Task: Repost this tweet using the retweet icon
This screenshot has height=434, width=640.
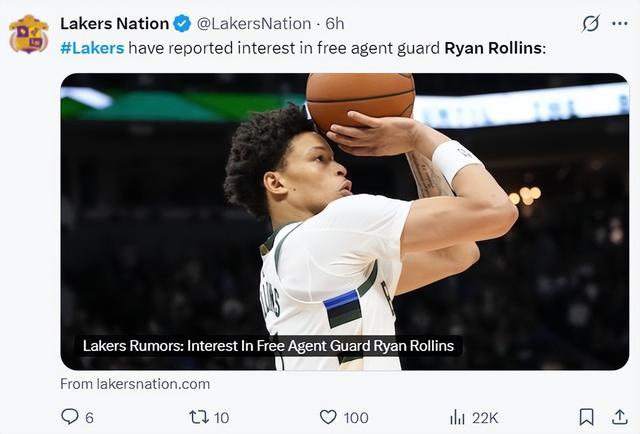Action: coord(198,417)
